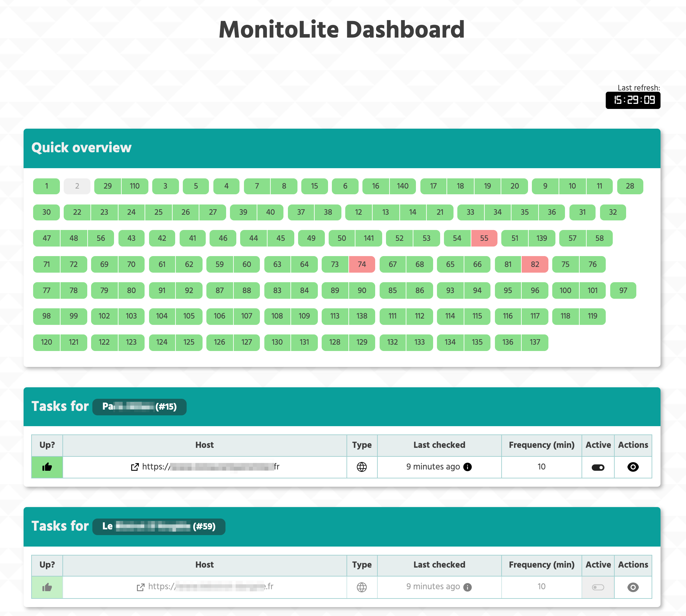Click overview tile 110
686x616 pixels.
tap(135, 186)
